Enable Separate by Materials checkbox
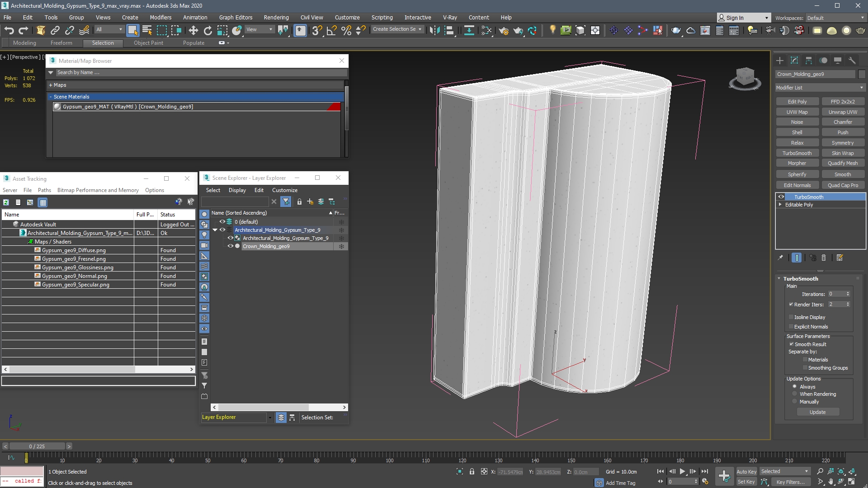This screenshot has height=488, width=868. tap(805, 360)
